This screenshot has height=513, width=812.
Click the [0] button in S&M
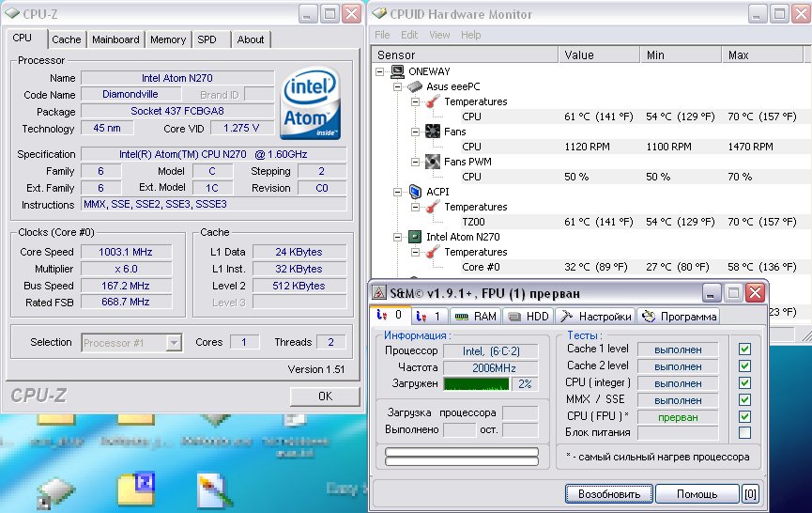pos(750,494)
